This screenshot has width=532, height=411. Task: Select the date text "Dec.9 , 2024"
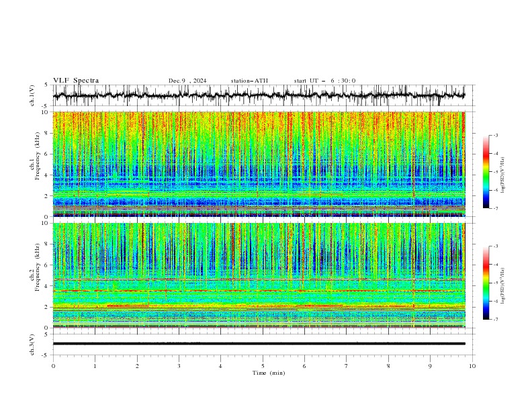click(187, 81)
